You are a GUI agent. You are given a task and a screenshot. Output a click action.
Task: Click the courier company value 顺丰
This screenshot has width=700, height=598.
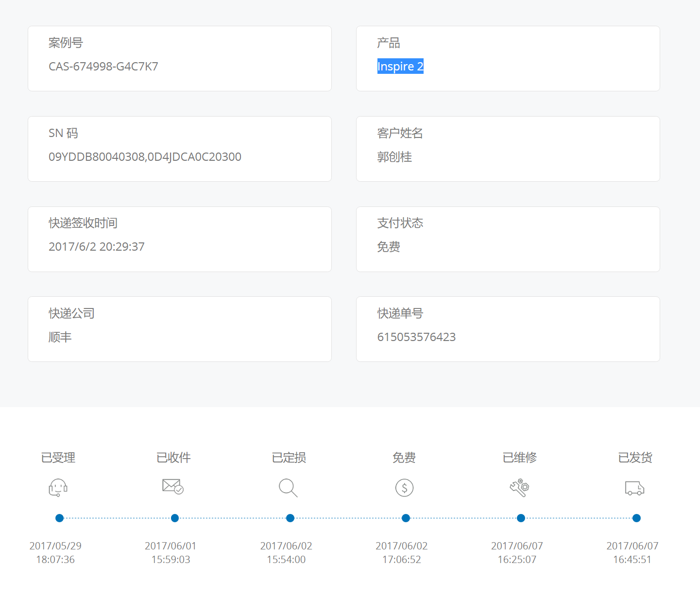(x=60, y=337)
